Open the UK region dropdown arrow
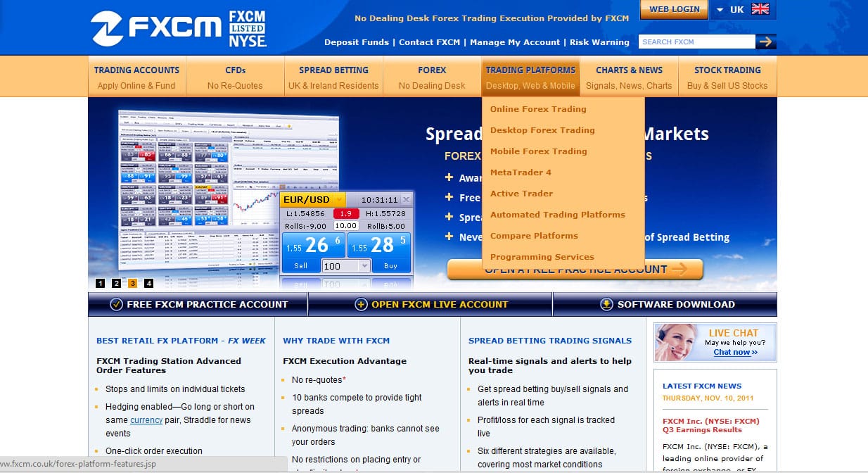The width and height of the screenshot is (868, 473). [x=720, y=10]
